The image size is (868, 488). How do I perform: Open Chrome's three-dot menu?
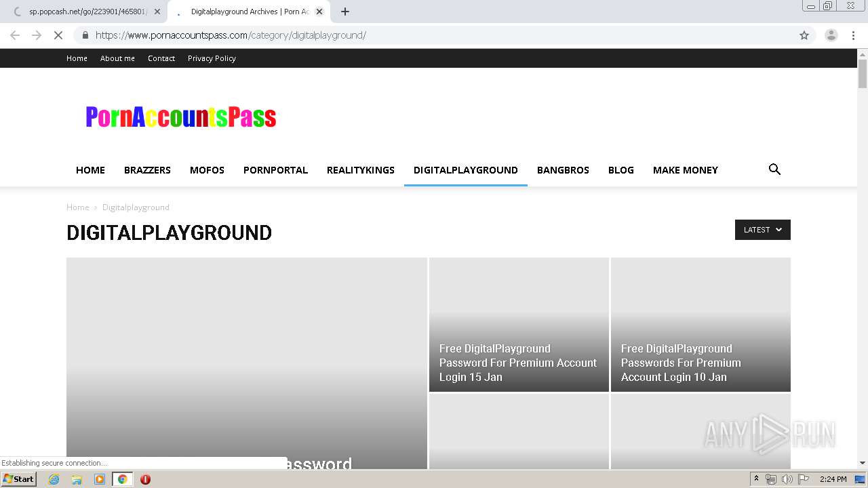click(853, 35)
